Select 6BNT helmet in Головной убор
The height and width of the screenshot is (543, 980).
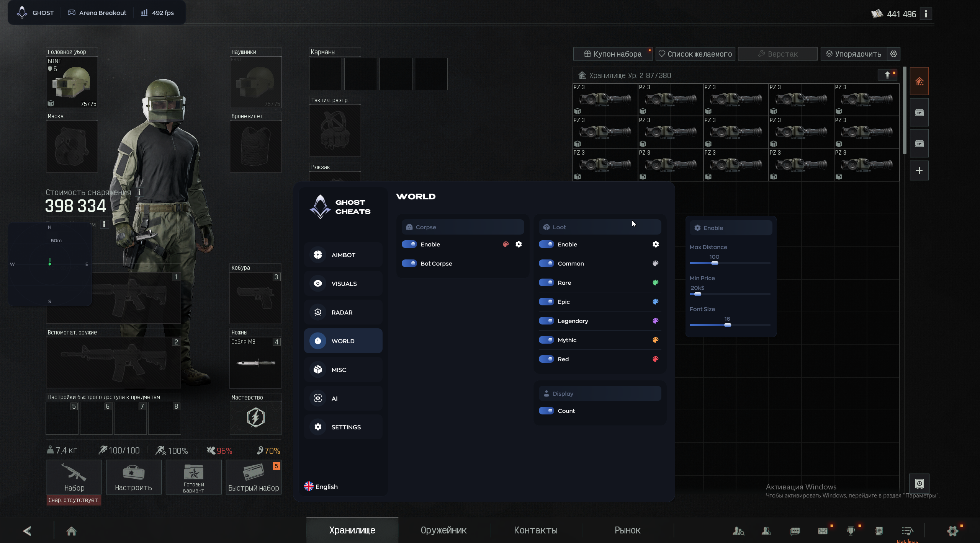tap(72, 82)
